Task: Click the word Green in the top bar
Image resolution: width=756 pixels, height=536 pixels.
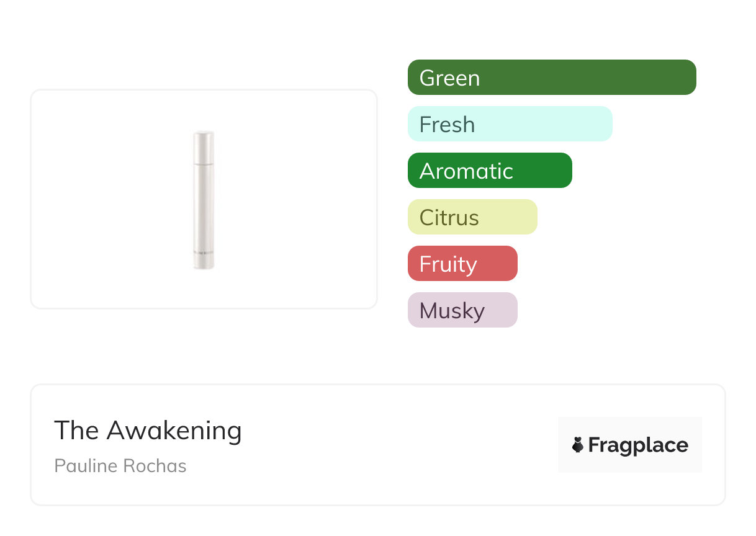Action: coord(449,78)
